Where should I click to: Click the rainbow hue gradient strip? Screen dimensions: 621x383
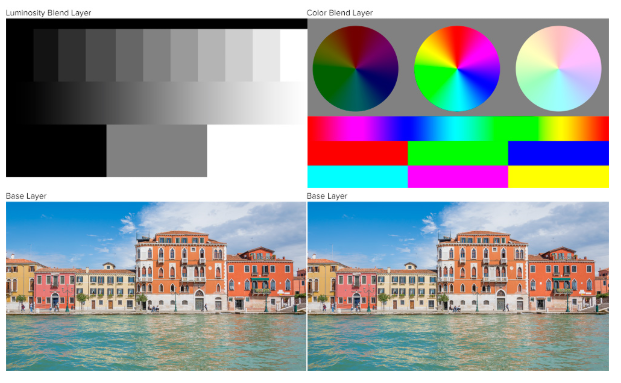458,128
